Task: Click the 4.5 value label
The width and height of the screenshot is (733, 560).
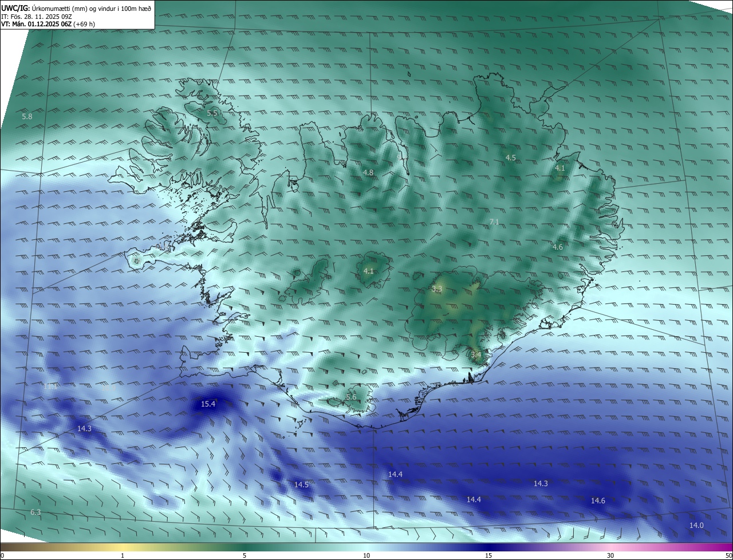Action: click(x=511, y=157)
